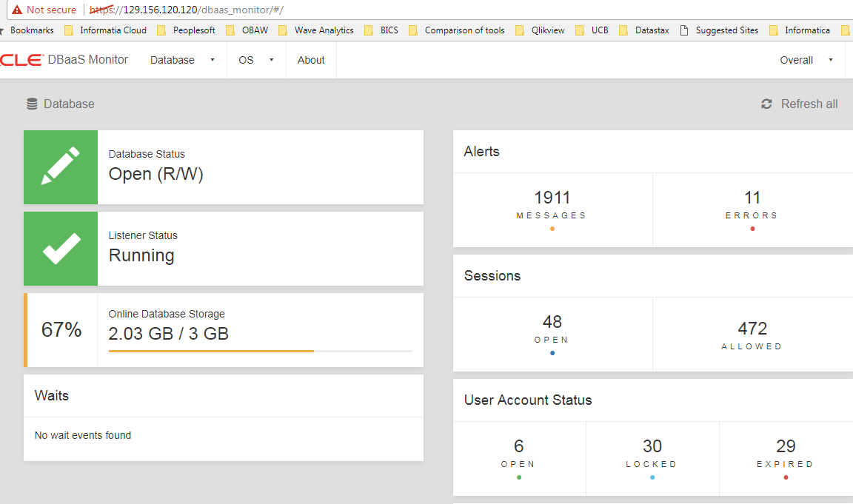Click the Online Database Storage progress bar

(x=260, y=351)
